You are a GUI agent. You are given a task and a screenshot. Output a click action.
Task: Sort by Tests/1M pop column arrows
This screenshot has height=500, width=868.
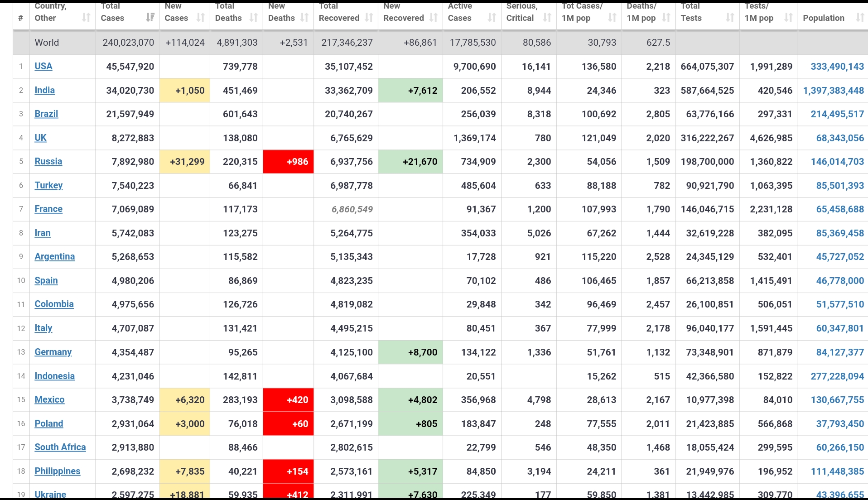pos(789,18)
